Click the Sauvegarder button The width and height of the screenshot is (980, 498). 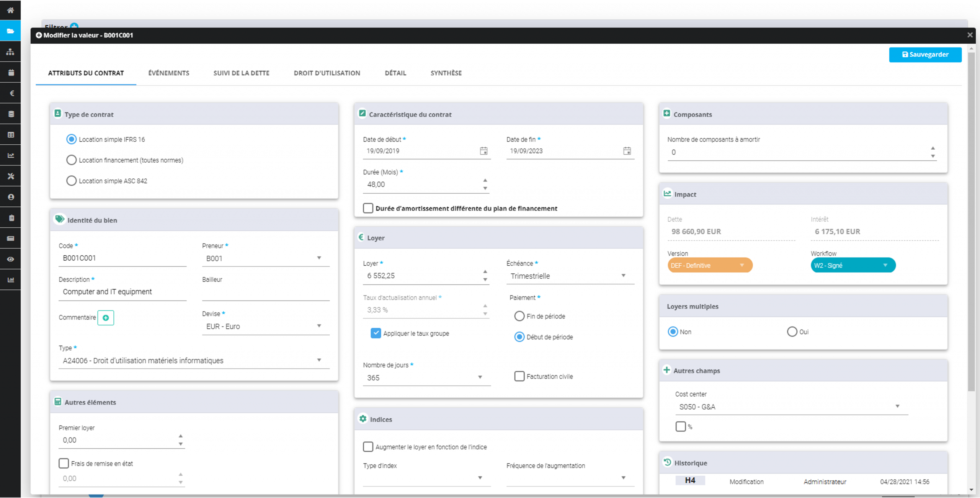[x=925, y=54]
